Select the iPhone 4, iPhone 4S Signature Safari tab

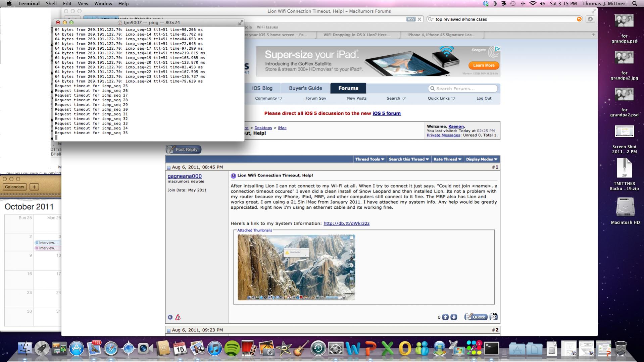pos(442,35)
